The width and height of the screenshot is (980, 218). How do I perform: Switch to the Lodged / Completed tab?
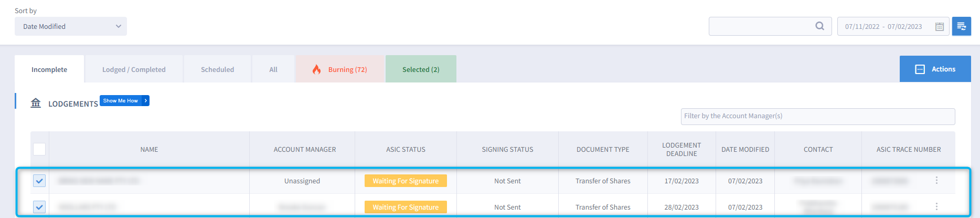pos(134,69)
